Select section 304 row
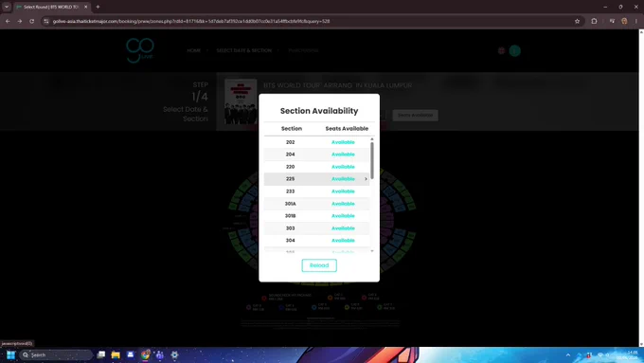 click(x=316, y=241)
